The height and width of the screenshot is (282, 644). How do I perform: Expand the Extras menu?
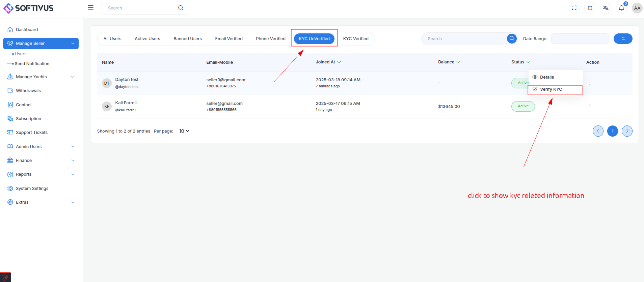click(41, 202)
